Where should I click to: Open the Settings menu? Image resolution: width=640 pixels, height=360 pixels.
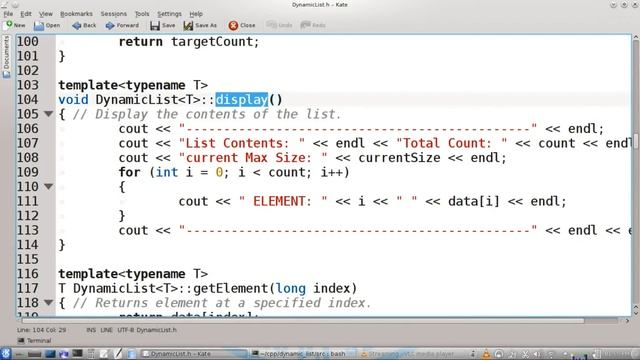coord(169,14)
